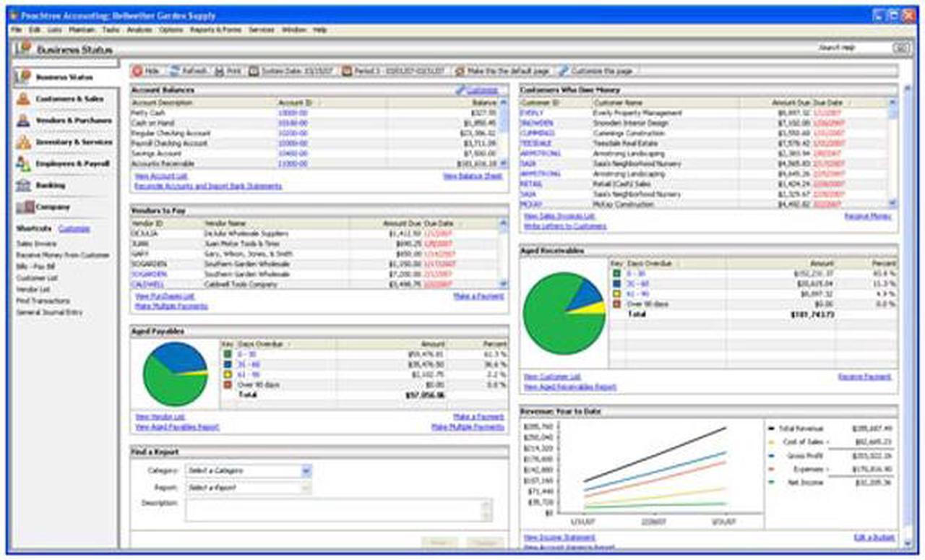Click View Account List link
Image resolution: width=925 pixels, height=560 pixels.
click(160, 176)
